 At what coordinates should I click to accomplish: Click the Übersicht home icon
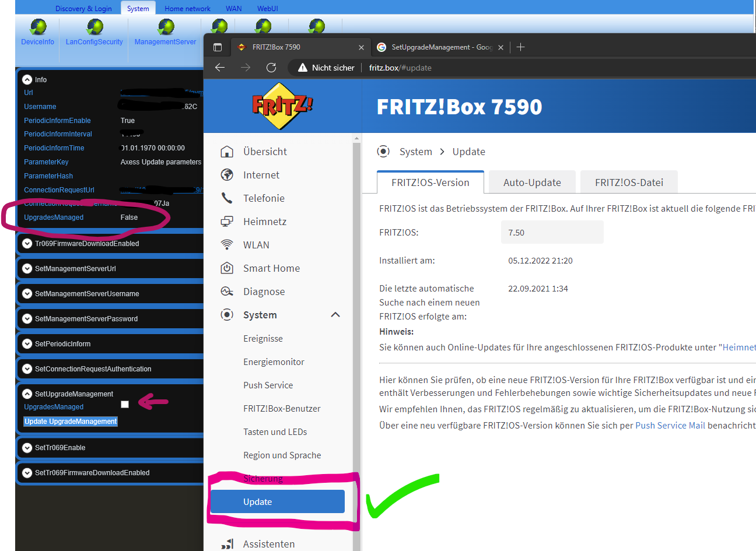pos(227,152)
